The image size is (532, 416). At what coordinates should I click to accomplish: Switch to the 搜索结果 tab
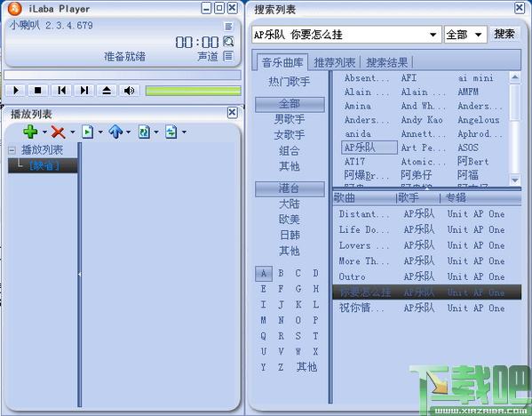point(386,62)
